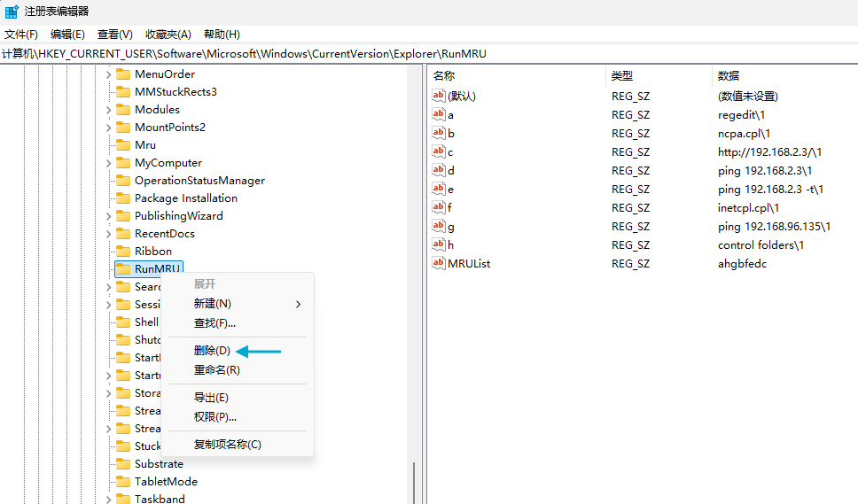Click the Mru folder icon

pos(123,145)
